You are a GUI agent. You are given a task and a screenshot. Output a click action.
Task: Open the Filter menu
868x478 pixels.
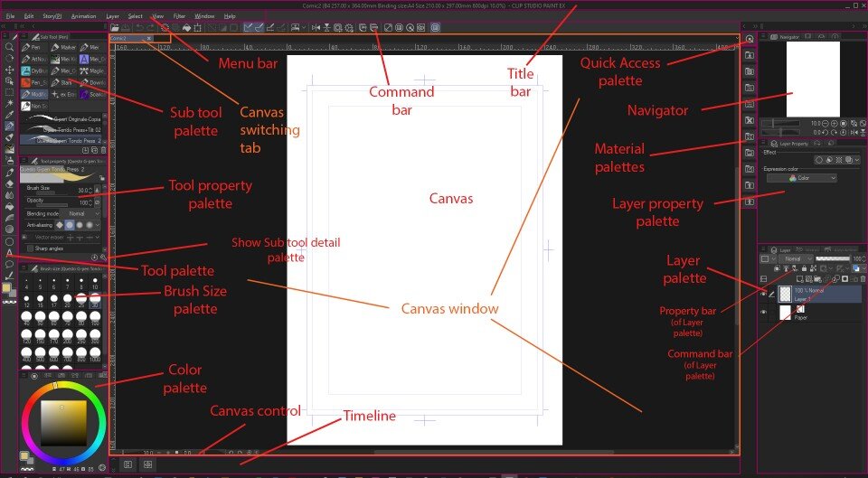point(179,16)
